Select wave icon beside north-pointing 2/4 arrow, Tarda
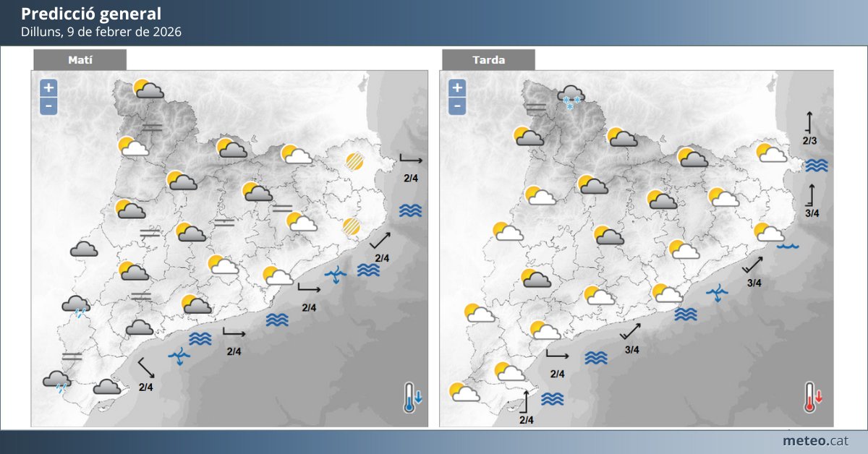The height and width of the screenshot is (454, 868). pos(553,398)
